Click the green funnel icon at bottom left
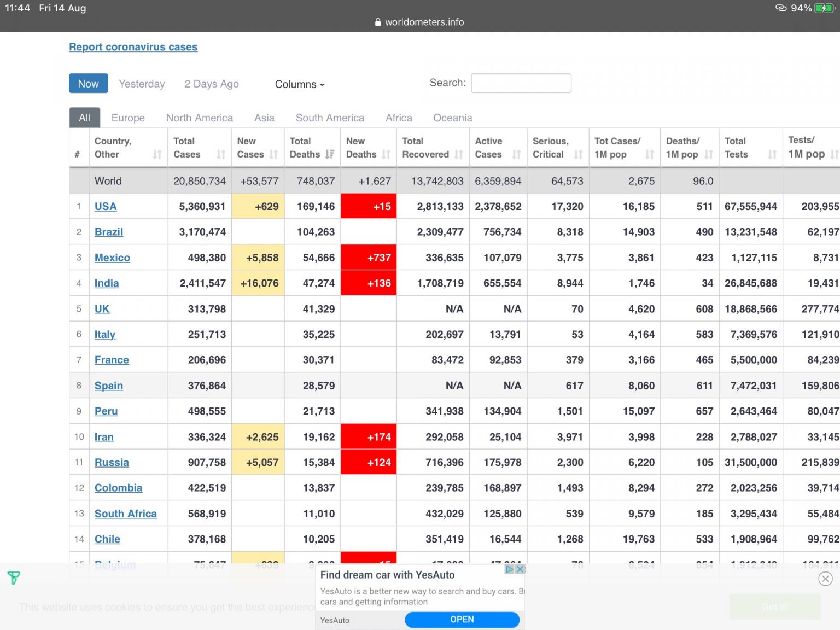Image resolution: width=840 pixels, height=630 pixels. (x=14, y=577)
